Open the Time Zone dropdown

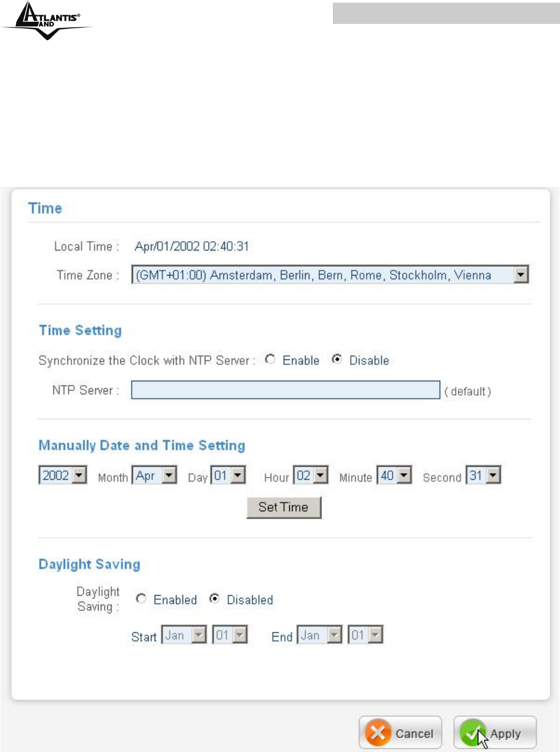point(521,274)
